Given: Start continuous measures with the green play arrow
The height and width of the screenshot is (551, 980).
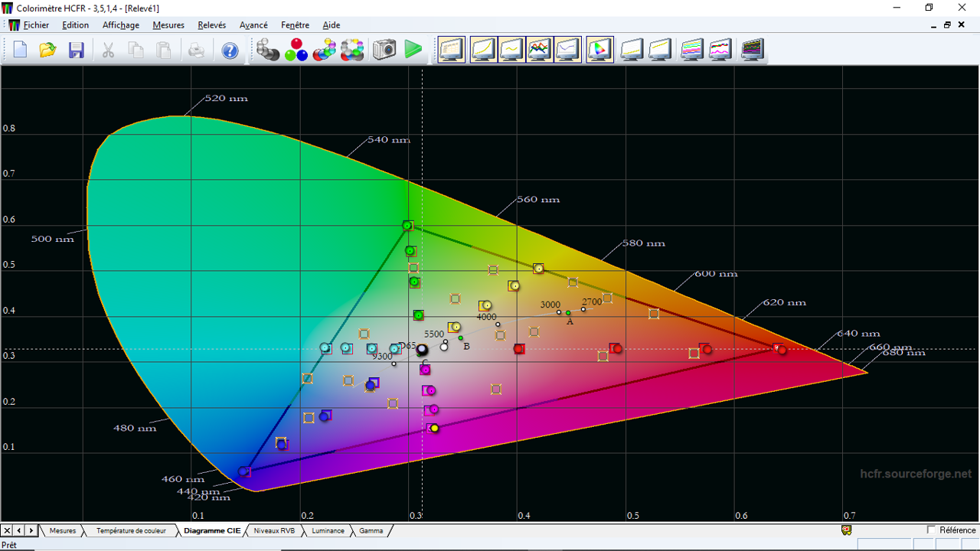Looking at the screenshot, I should (x=413, y=51).
